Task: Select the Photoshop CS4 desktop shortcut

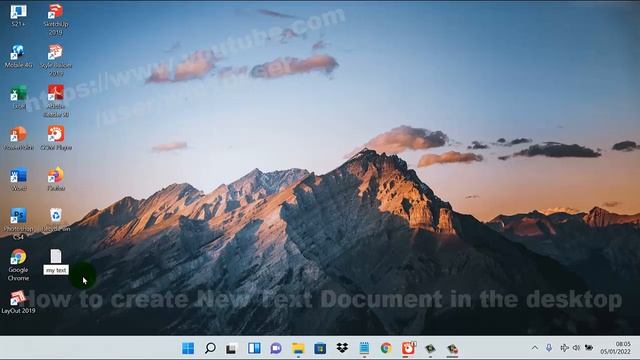Action: pos(18,224)
